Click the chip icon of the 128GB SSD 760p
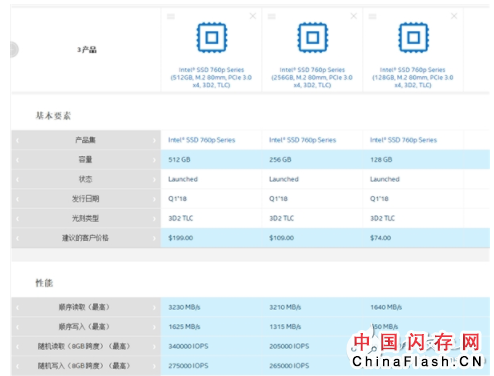The width and height of the screenshot is (494, 376). (x=413, y=37)
